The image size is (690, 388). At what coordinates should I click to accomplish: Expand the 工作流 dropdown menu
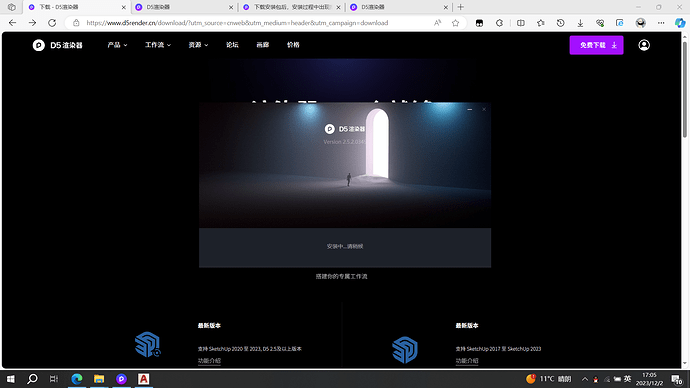(158, 45)
